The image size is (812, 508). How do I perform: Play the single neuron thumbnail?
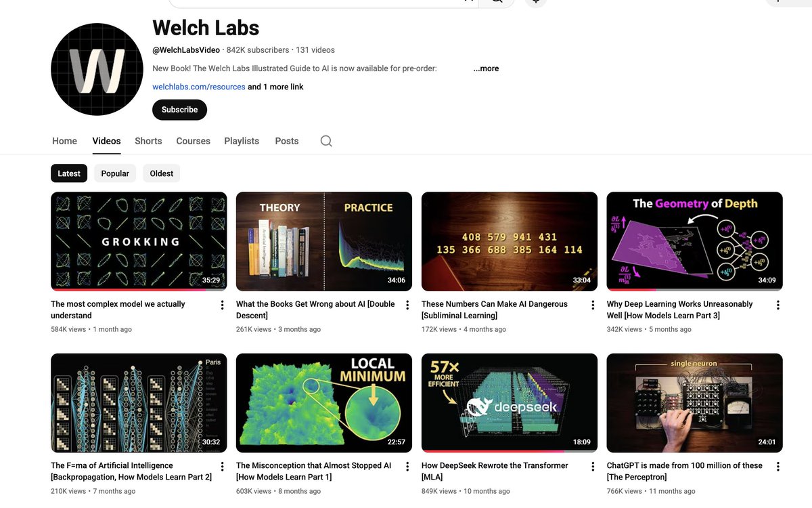point(695,403)
